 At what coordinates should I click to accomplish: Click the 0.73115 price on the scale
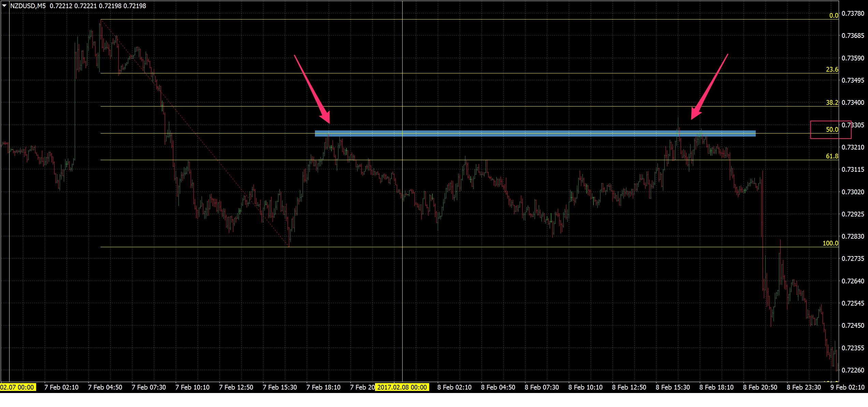(853, 169)
